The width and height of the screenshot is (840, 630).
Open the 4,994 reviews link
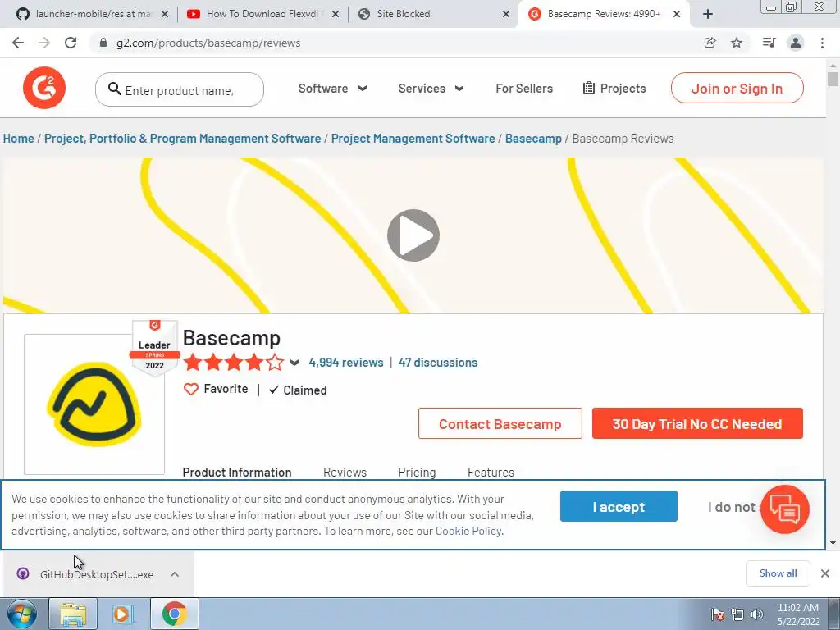(346, 363)
